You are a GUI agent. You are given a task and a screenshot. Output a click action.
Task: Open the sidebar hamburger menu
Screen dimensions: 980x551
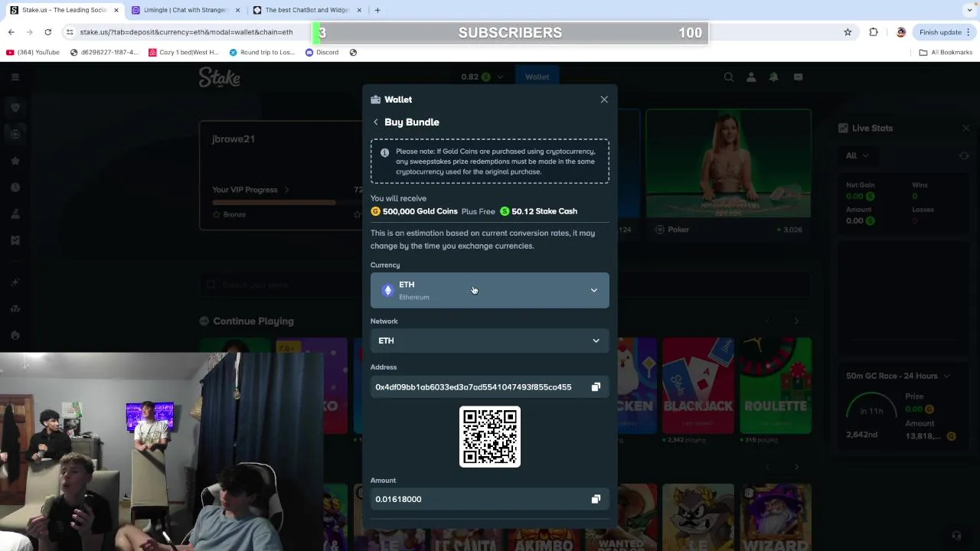click(15, 77)
